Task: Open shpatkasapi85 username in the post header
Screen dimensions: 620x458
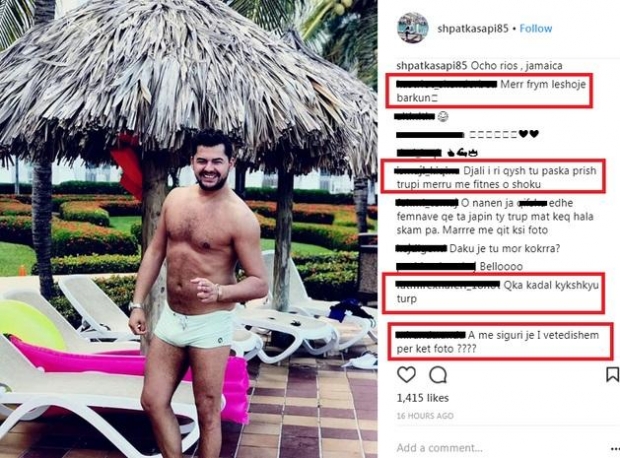Action: (473, 28)
